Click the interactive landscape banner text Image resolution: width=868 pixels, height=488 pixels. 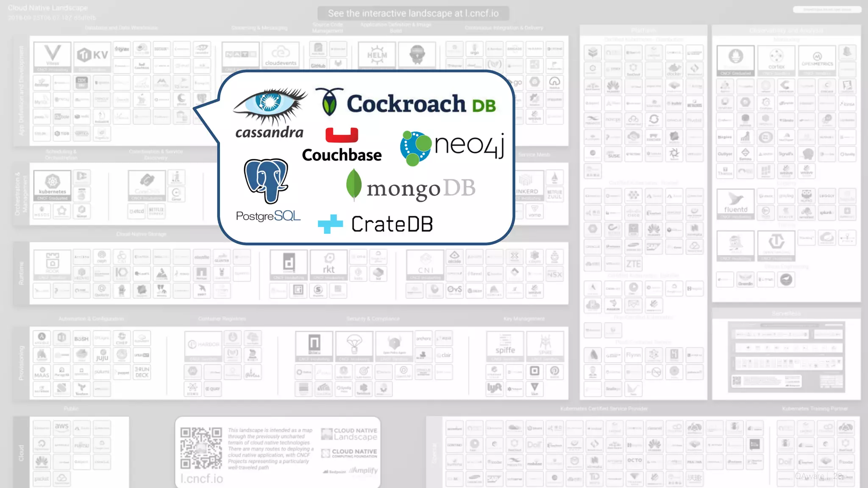click(x=413, y=13)
